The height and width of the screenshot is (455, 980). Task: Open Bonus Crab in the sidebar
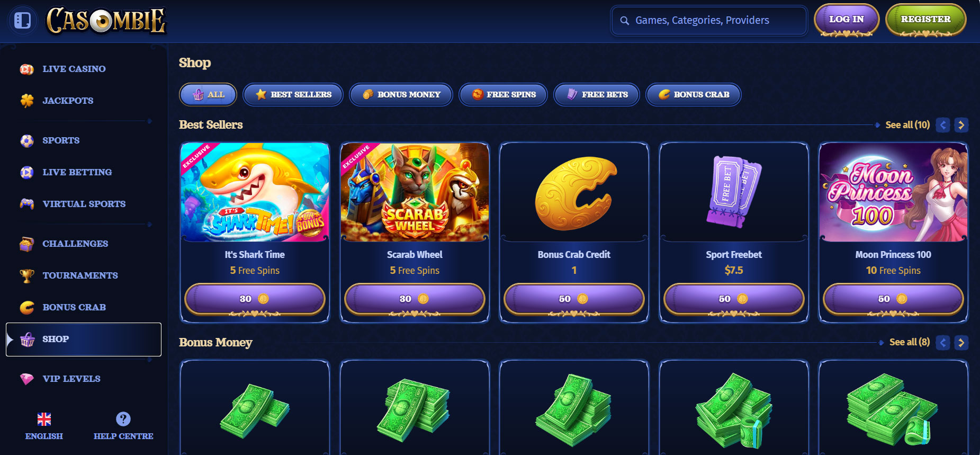click(x=74, y=307)
